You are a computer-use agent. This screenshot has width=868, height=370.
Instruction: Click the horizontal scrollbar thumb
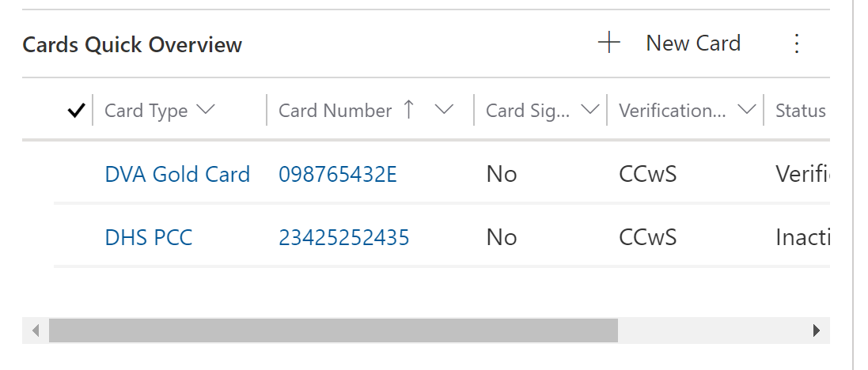click(332, 330)
